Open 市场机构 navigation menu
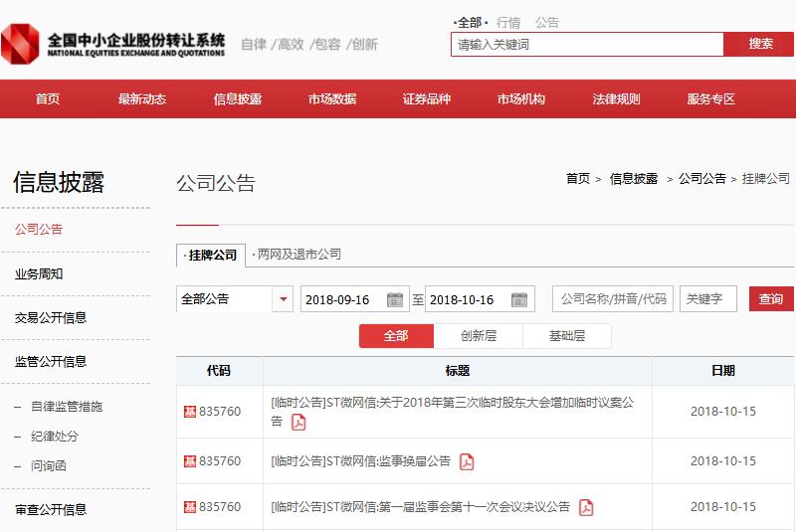Viewport: 796px width, 532px height. (x=521, y=98)
